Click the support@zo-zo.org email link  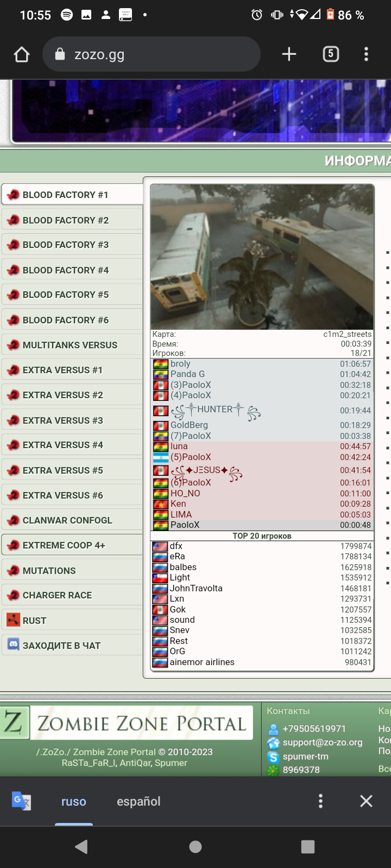coord(323,742)
